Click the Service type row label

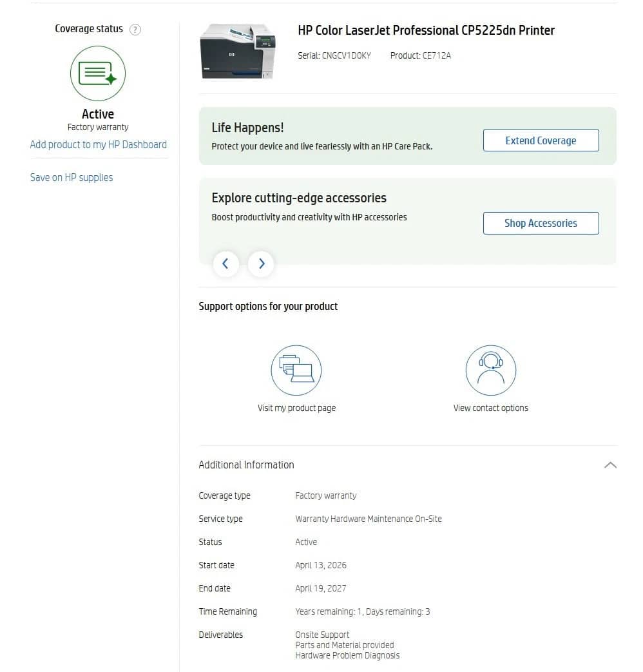pos(220,519)
